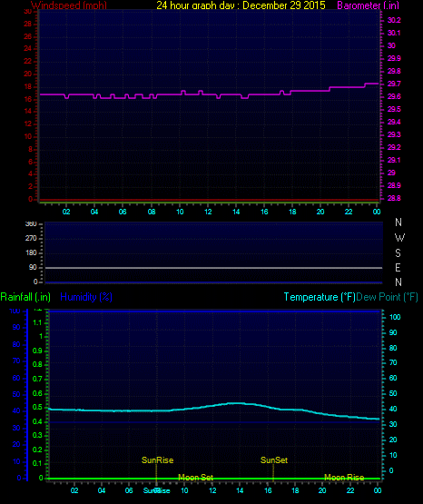
Task: Click the Windspeed (mph) axis label
Action: click(x=69, y=5)
